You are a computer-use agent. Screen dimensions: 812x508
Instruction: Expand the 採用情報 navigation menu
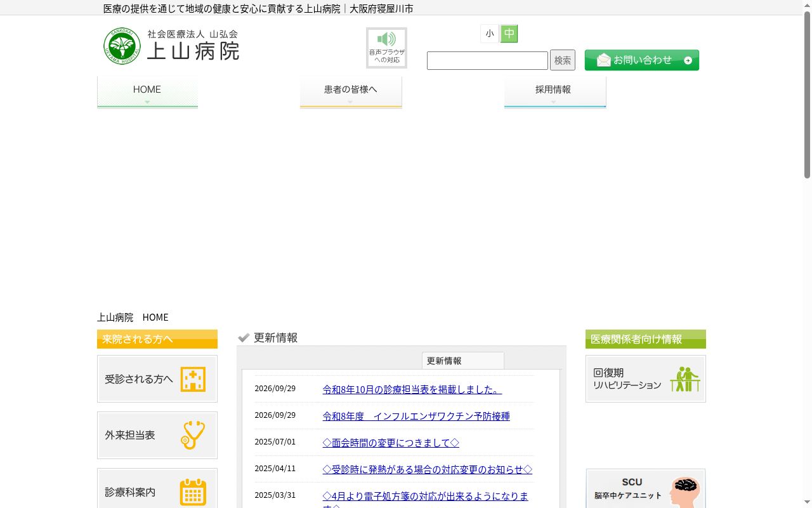(x=555, y=92)
